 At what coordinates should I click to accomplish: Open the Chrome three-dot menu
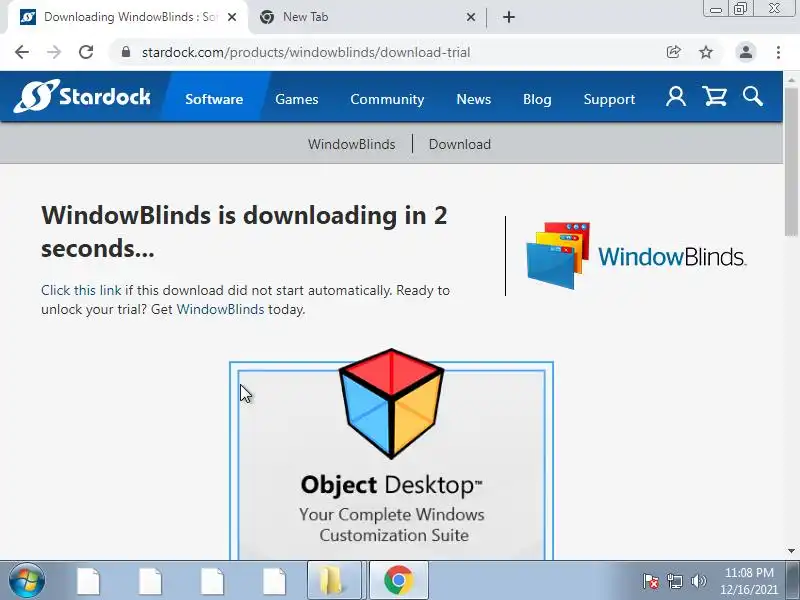(x=778, y=52)
